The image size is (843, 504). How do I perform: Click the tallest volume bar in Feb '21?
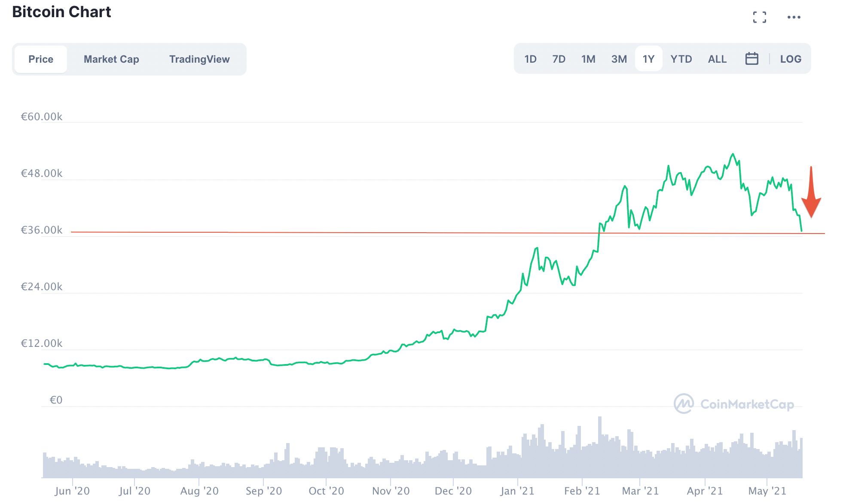[x=599, y=446]
